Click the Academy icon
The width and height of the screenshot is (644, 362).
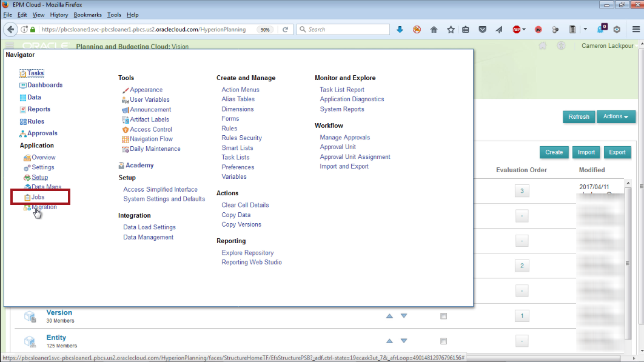121,166
